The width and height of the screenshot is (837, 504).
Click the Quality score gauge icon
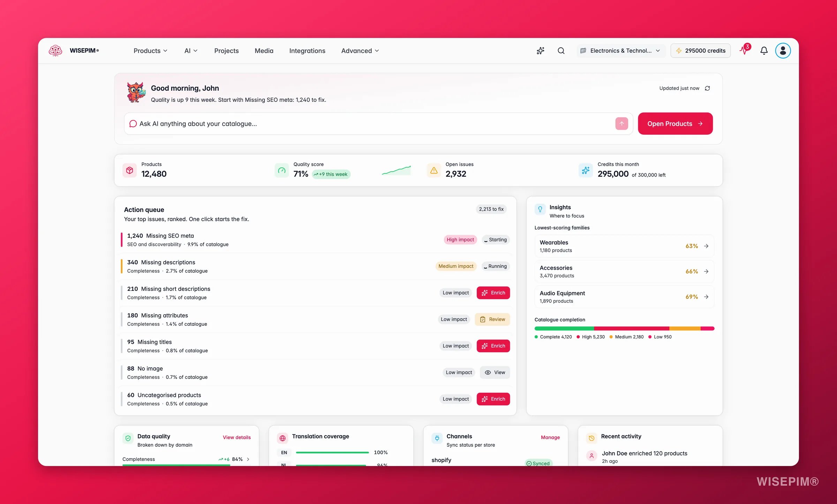pos(281,170)
